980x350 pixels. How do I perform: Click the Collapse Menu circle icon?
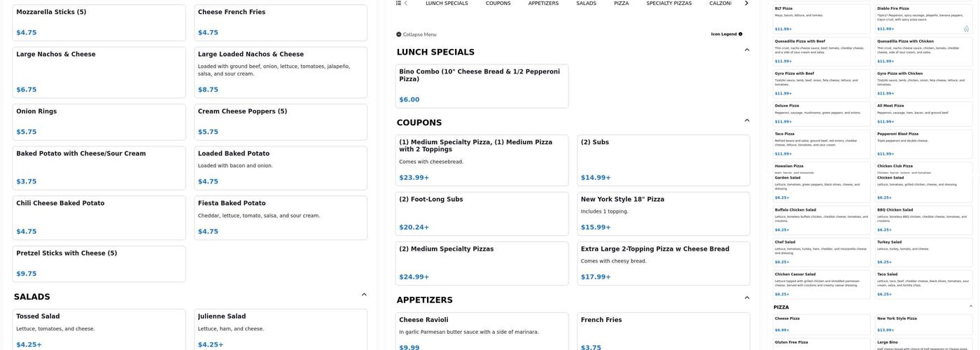click(399, 34)
